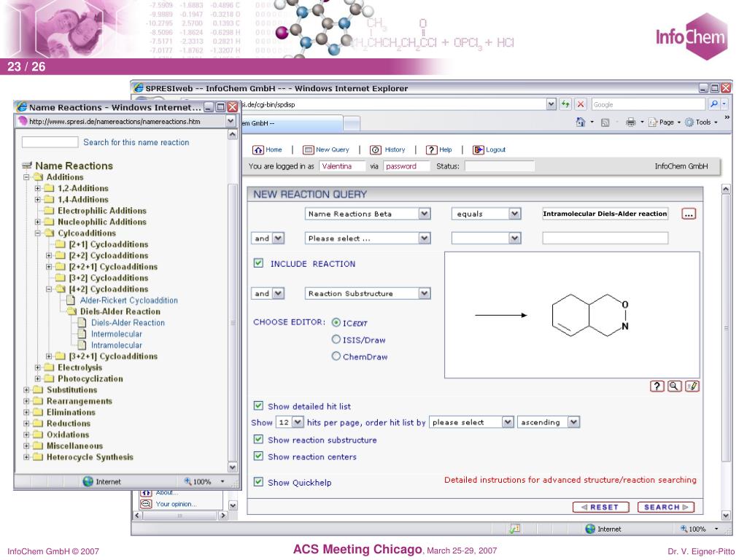Click the New Query navigation link
Viewport: 747px width, 560px height.
[x=333, y=149]
